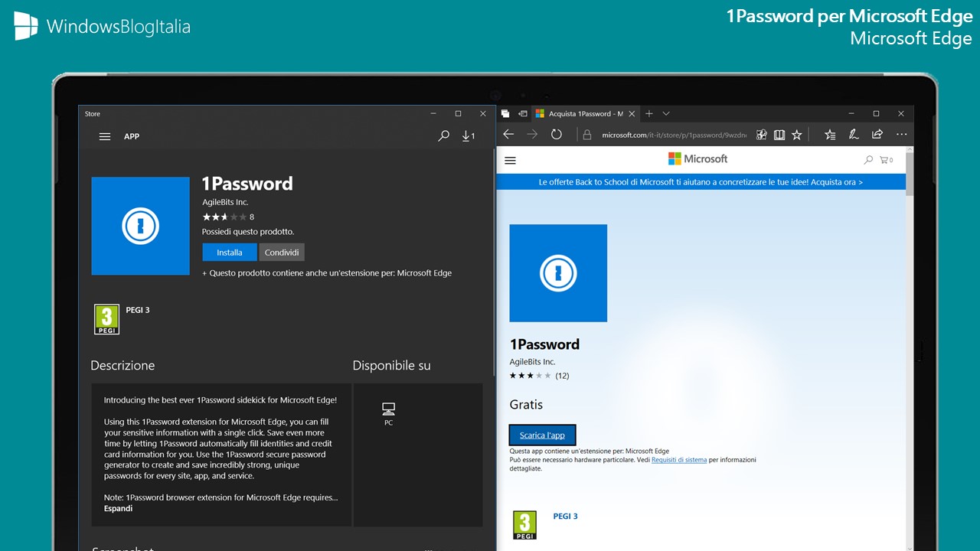The height and width of the screenshot is (551, 980).
Task: Click the PEGI badge on the web page
Action: pos(524,526)
